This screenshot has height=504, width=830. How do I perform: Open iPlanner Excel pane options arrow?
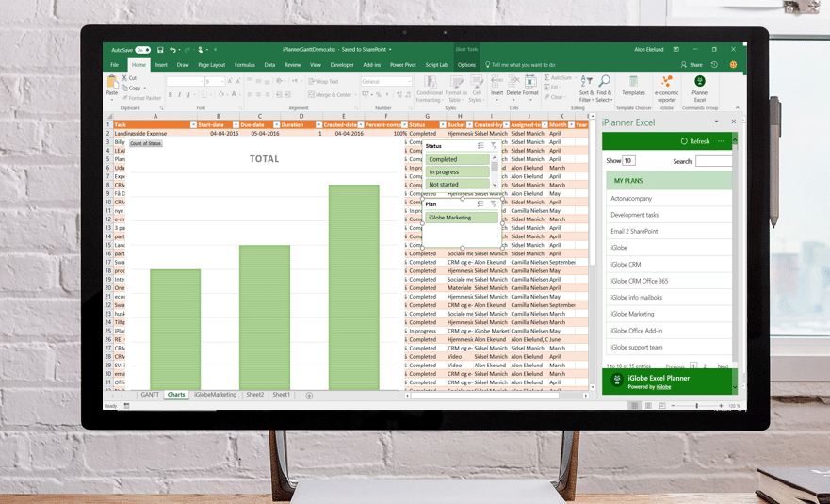(x=716, y=122)
